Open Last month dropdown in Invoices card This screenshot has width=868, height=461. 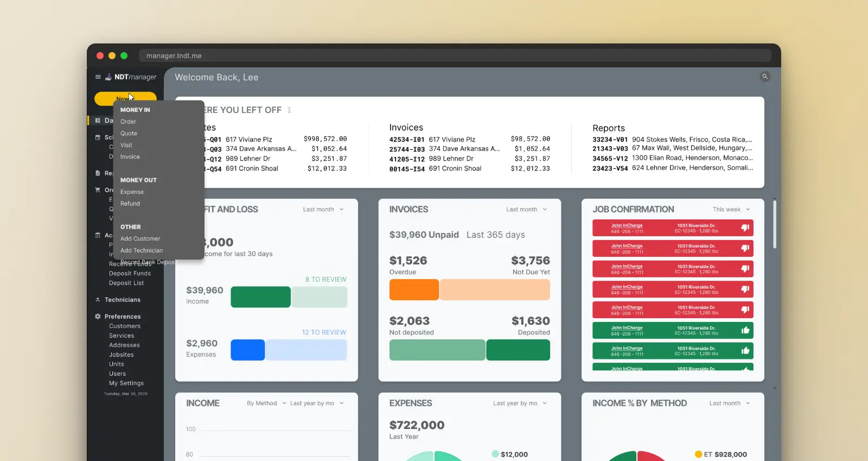[527, 210]
